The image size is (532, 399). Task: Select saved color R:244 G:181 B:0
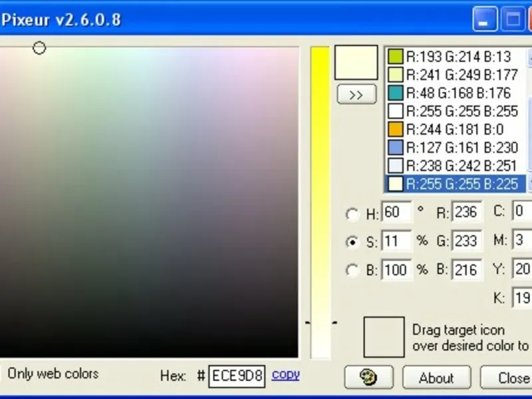[x=456, y=129]
